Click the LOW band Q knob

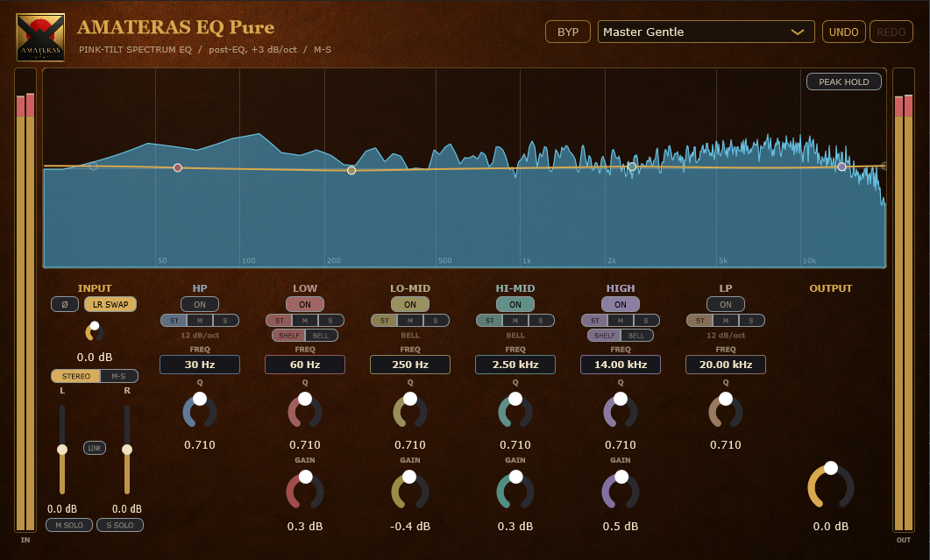coord(305,410)
